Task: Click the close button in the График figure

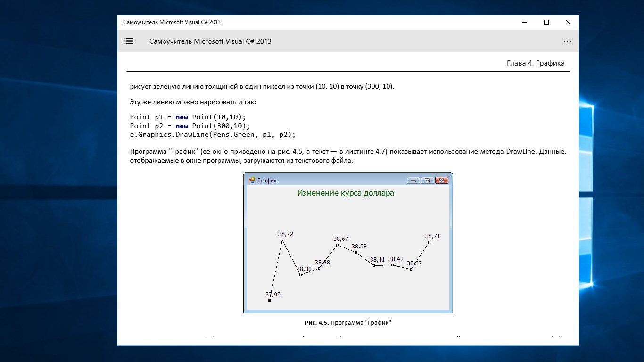Action: click(x=441, y=180)
